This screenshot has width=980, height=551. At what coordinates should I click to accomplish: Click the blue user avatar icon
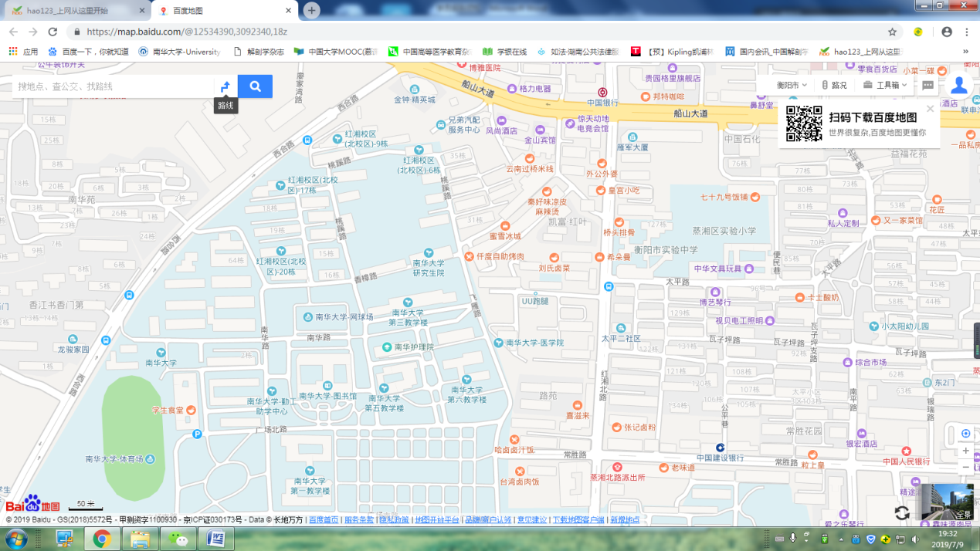click(958, 85)
